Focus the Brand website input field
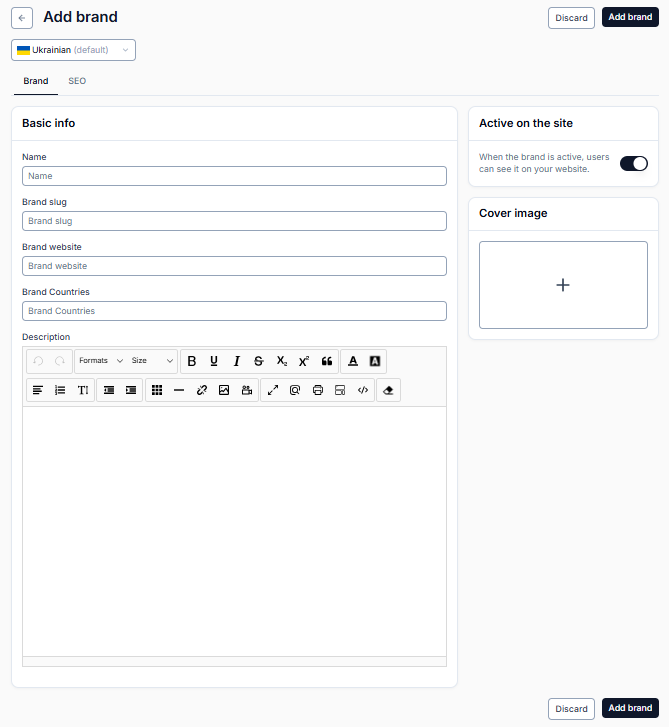This screenshot has width=669, height=727. pyautogui.click(x=234, y=266)
